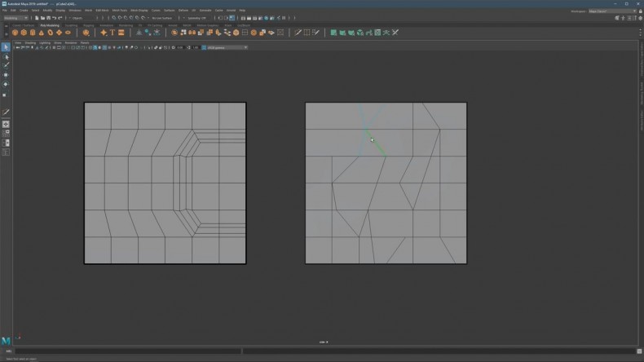Click the Platonic solid shelf icon
The width and height of the screenshot is (644, 362).
pyautogui.click(x=86, y=33)
